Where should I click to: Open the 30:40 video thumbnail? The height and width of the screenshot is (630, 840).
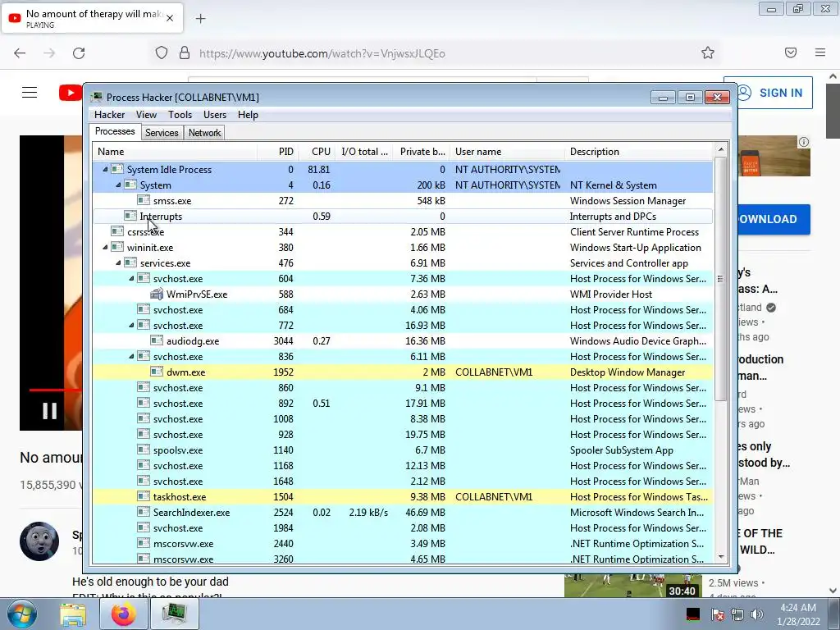point(632,586)
